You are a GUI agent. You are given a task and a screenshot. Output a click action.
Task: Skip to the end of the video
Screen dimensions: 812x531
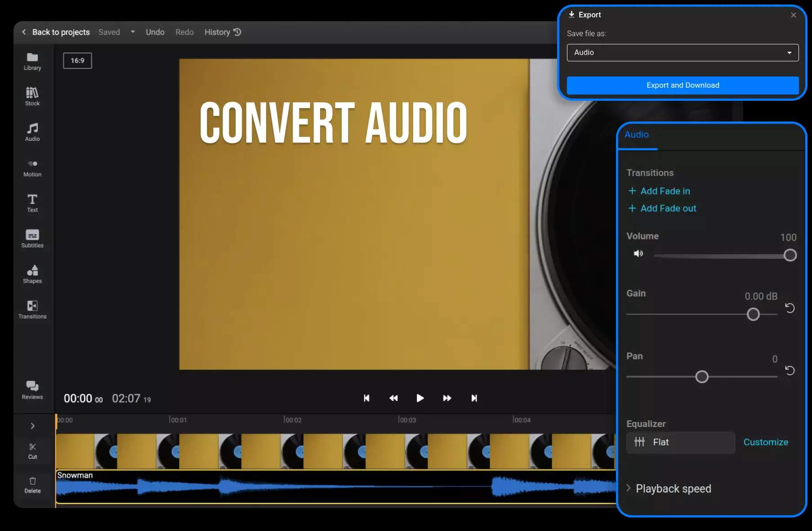474,398
